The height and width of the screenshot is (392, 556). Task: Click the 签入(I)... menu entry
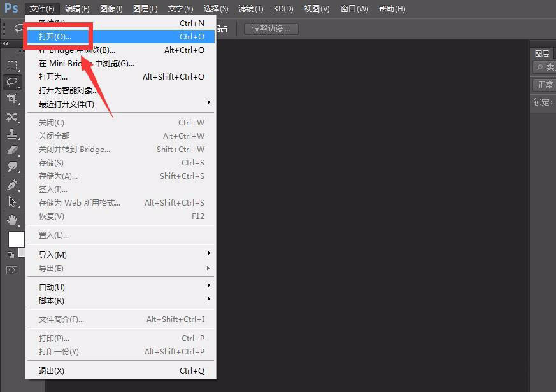tap(121, 190)
